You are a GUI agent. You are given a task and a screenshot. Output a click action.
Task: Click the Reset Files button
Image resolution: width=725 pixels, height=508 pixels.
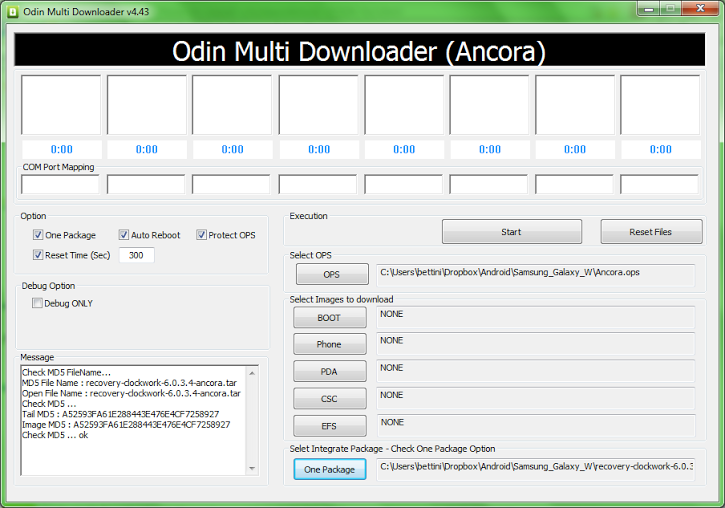[x=651, y=232]
